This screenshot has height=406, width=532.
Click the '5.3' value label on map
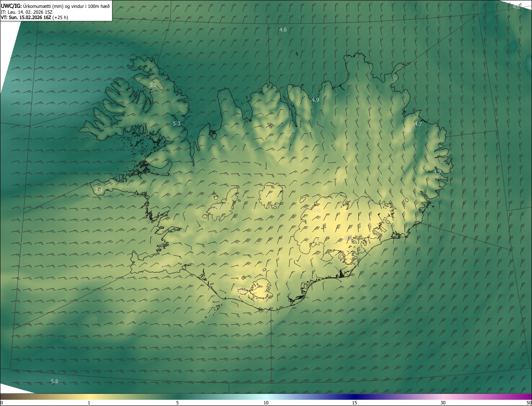(x=177, y=123)
